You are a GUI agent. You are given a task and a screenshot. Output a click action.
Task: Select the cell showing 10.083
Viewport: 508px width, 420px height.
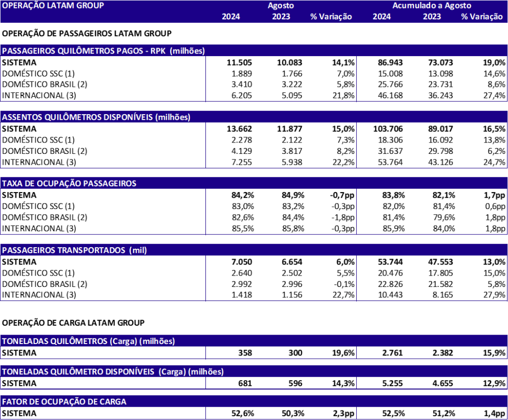tap(289, 63)
